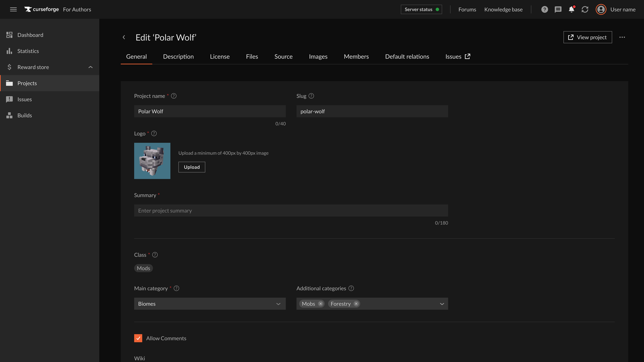Click the user avatar icon

[601, 9]
